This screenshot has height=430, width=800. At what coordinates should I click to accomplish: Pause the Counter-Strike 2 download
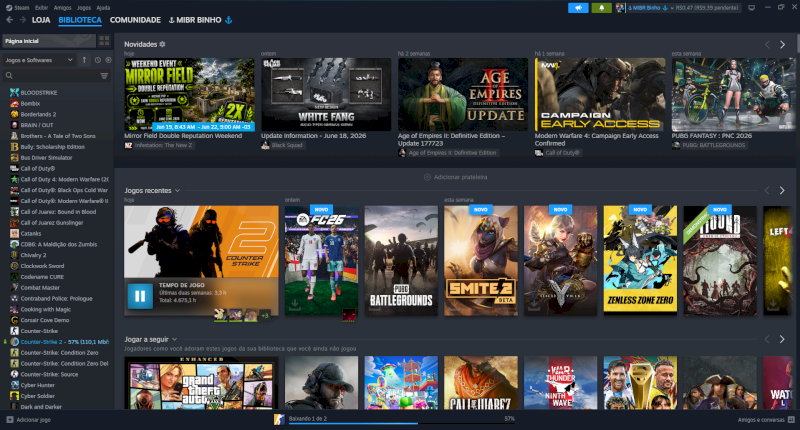click(x=140, y=296)
